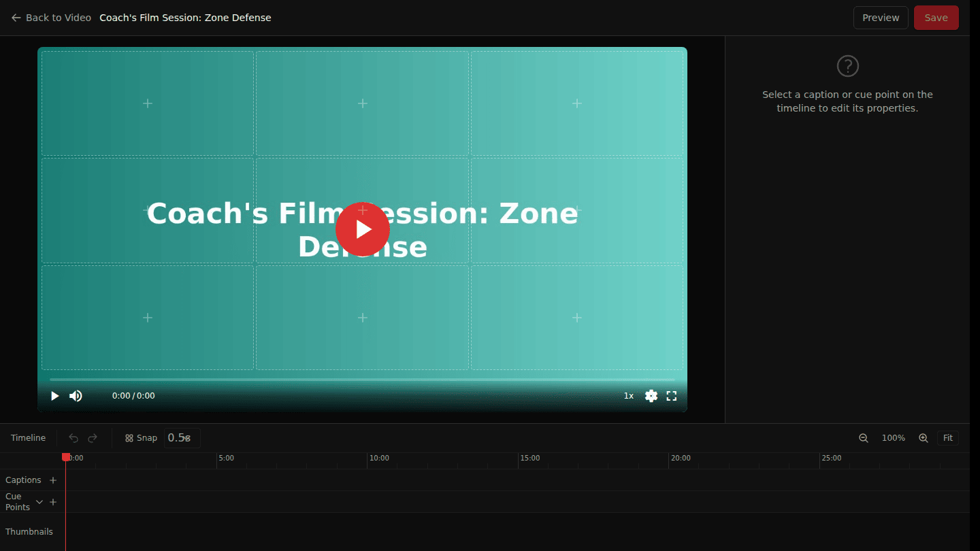The image size is (980, 551).
Task: Click the plus in the bottom-right overlay grid cell
Action: point(577,318)
